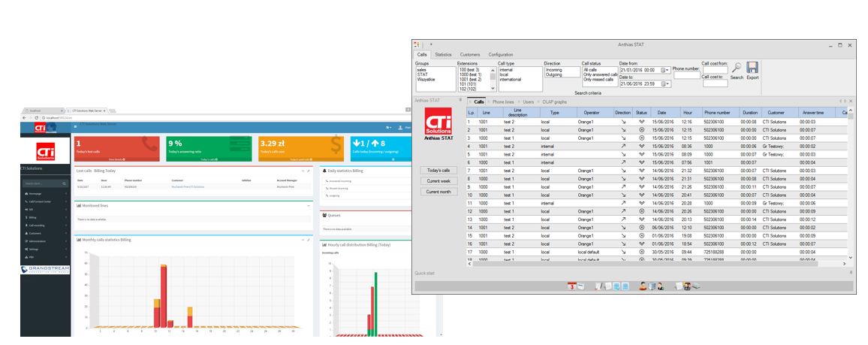This screenshot has width=868, height=345.
Task: Open the Customers item in web sidebar
Action: pyautogui.click(x=45, y=234)
